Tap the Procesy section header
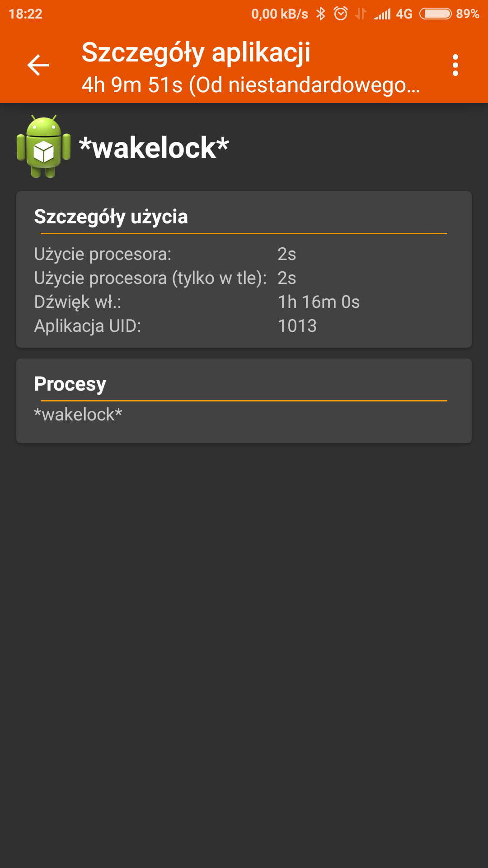 point(70,384)
